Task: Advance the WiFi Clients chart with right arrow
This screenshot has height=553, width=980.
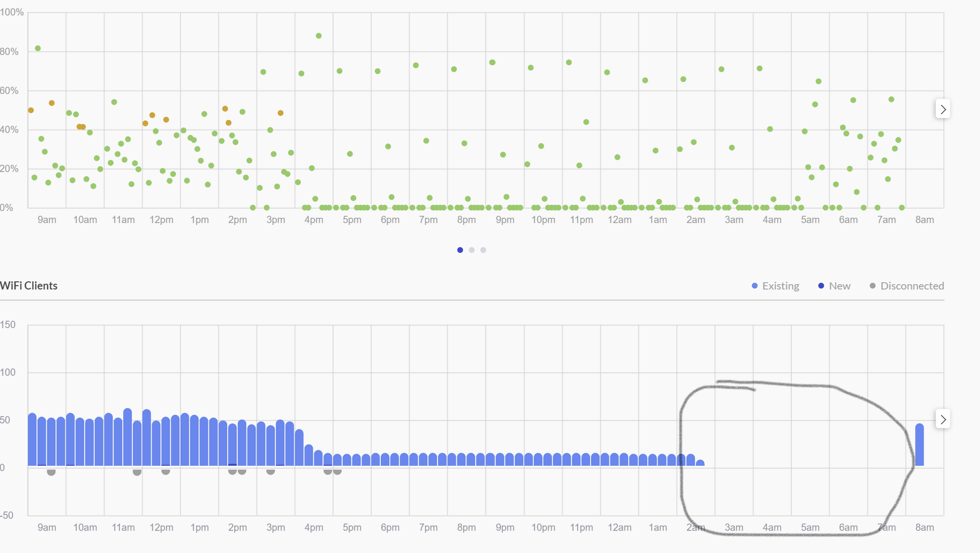Action: pos(943,419)
